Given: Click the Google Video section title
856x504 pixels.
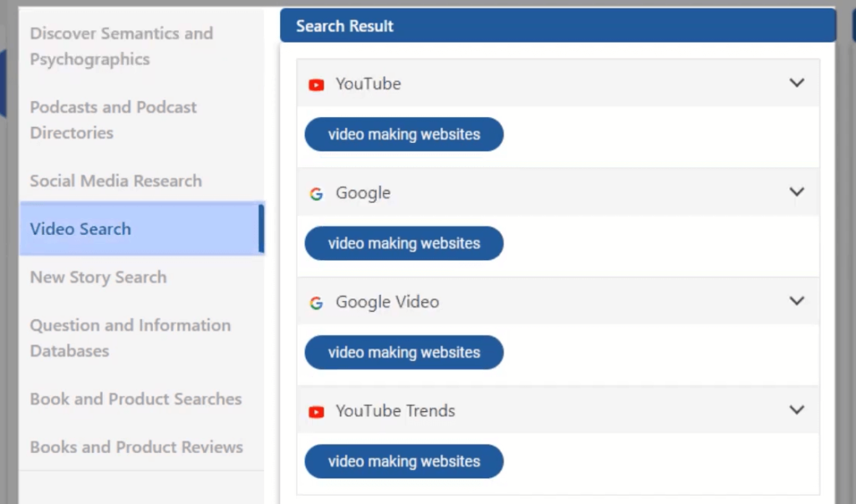Looking at the screenshot, I should pyautogui.click(x=387, y=302).
